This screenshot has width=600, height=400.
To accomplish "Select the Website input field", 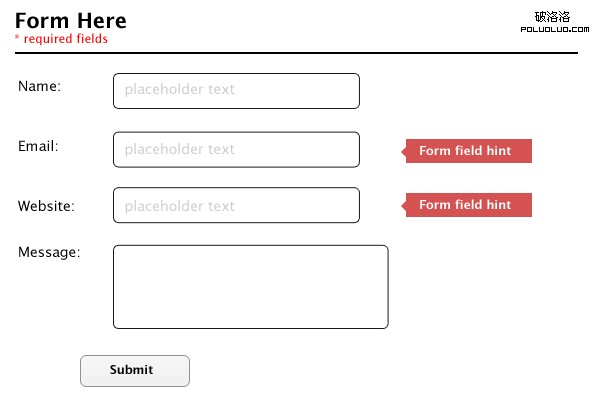I will pyautogui.click(x=236, y=205).
